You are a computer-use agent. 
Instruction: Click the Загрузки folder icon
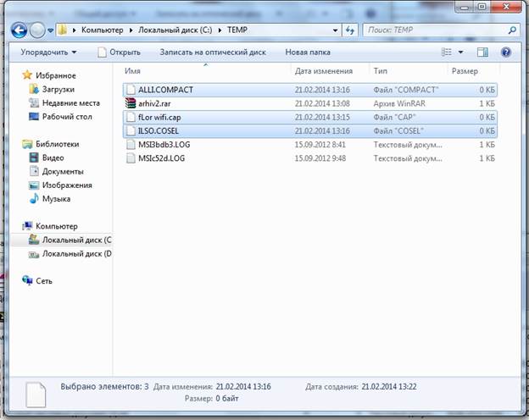click(34, 89)
